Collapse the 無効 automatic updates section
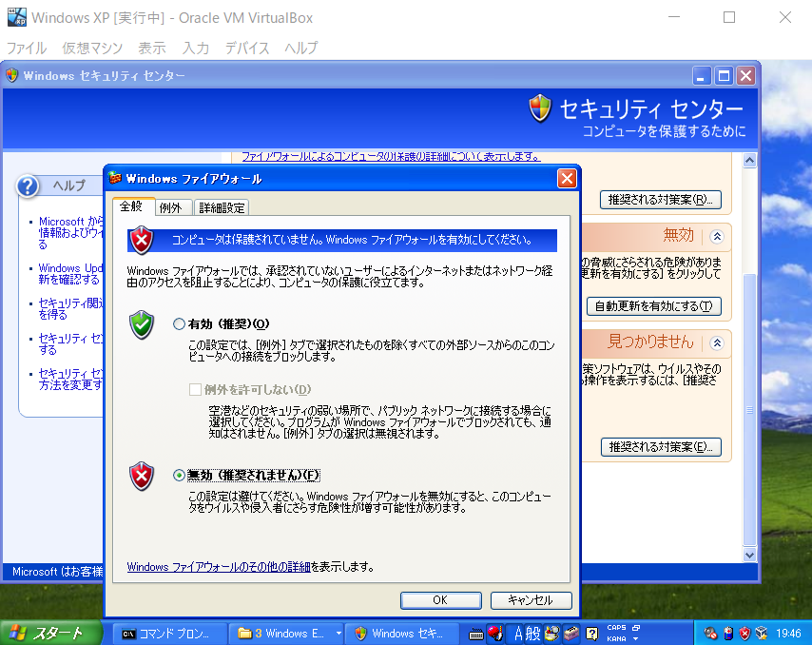The height and width of the screenshot is (645, 812). (x=717, y=237)
